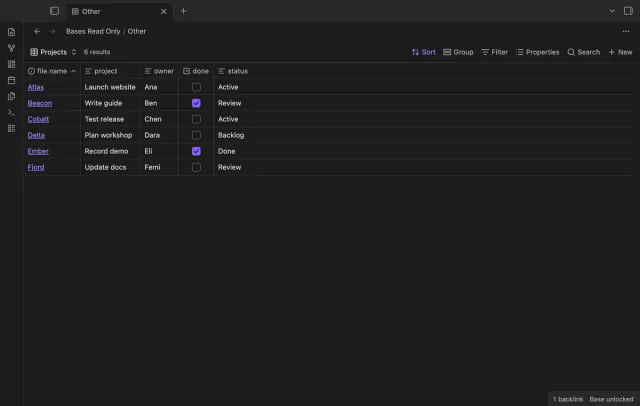Close the Other tab

click(163, 11)
